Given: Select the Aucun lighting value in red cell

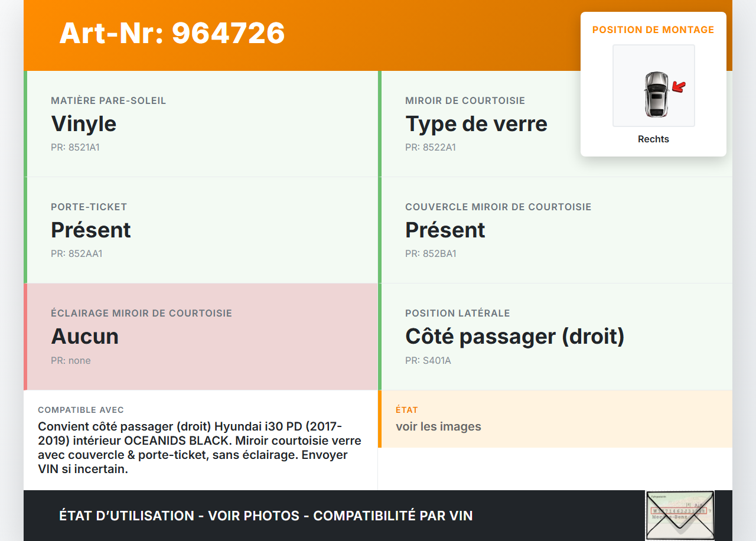Looking at the screenshot, I should click(85, 337).
